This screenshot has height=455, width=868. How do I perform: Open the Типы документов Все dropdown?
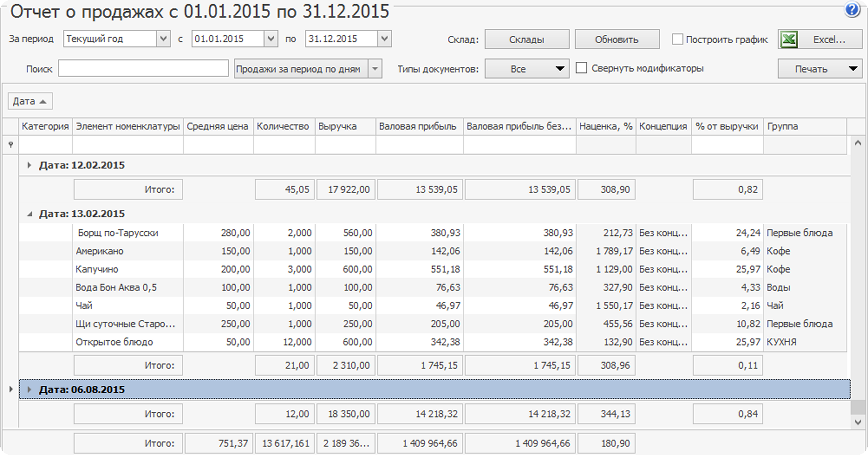coord(527,69)
